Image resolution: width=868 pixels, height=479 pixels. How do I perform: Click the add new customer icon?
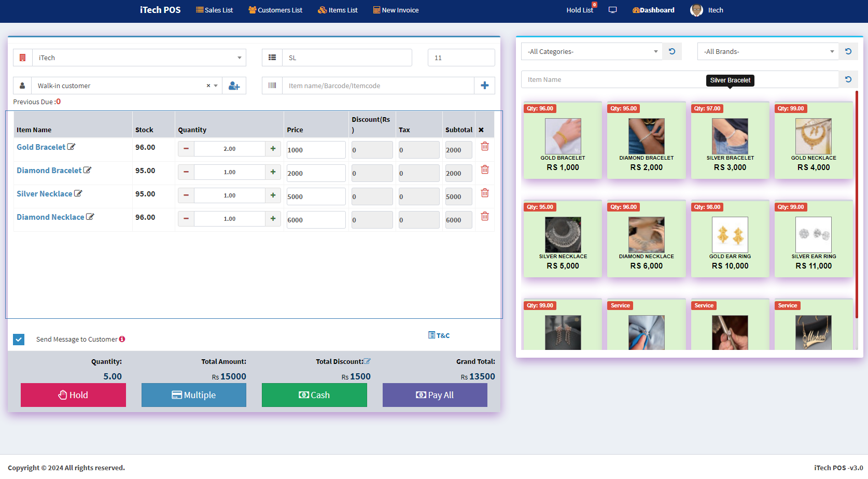[234, 86]
